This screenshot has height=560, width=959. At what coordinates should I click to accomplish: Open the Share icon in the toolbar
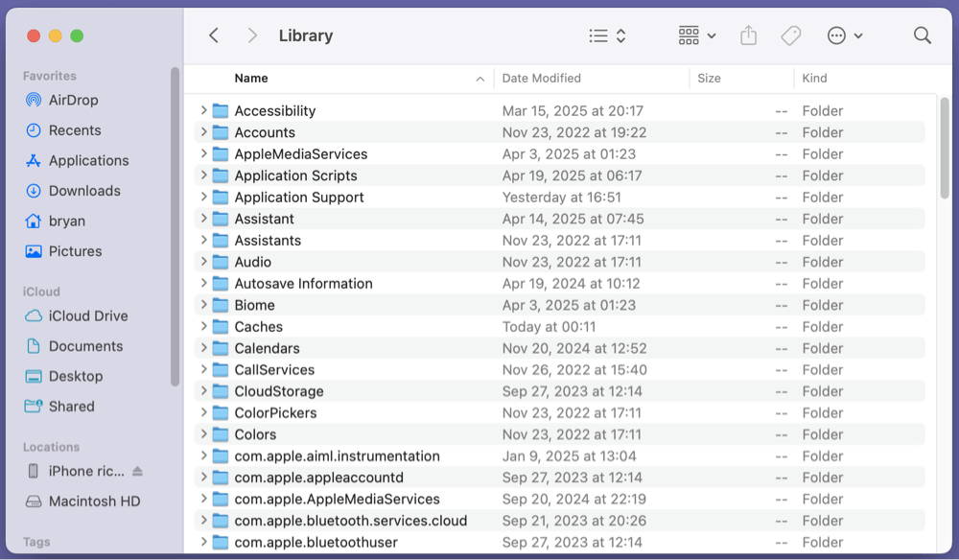748,35
